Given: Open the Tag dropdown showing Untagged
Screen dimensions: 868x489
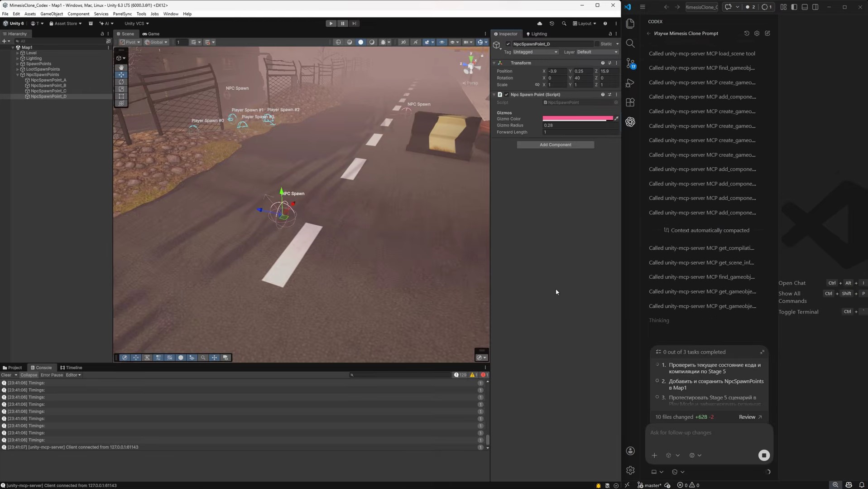Looking at the screenshot, I should (x=535, y=52).
